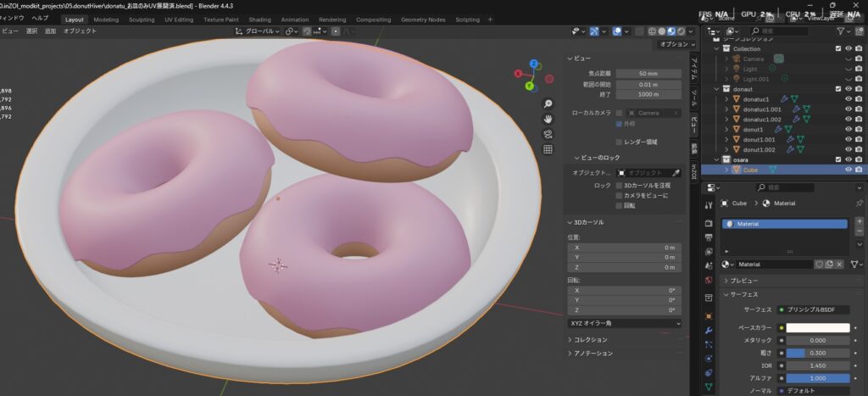Open the Physics properties tab
This screenshot has width=868, height=396.
(x=709, y=359)
